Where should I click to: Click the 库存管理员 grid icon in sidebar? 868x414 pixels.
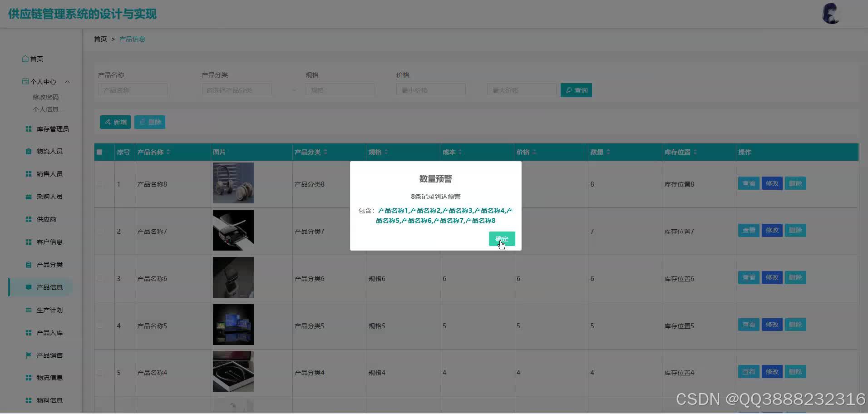point(29,129)
